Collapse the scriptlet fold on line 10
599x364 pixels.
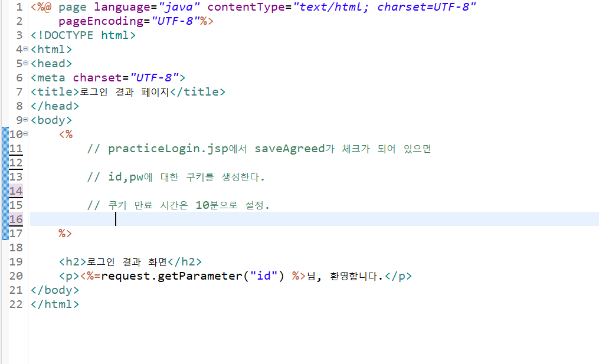tap(25, 134)
